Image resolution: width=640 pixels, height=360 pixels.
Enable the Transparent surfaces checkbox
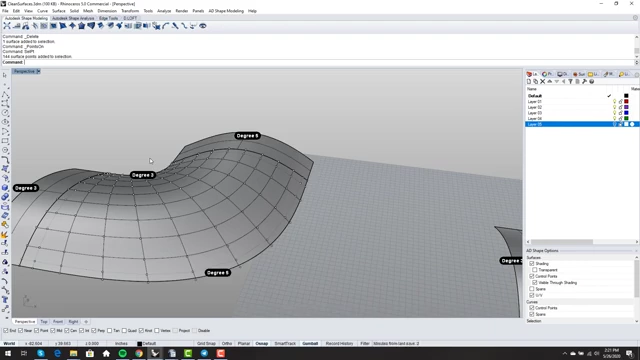coord(535,270)
